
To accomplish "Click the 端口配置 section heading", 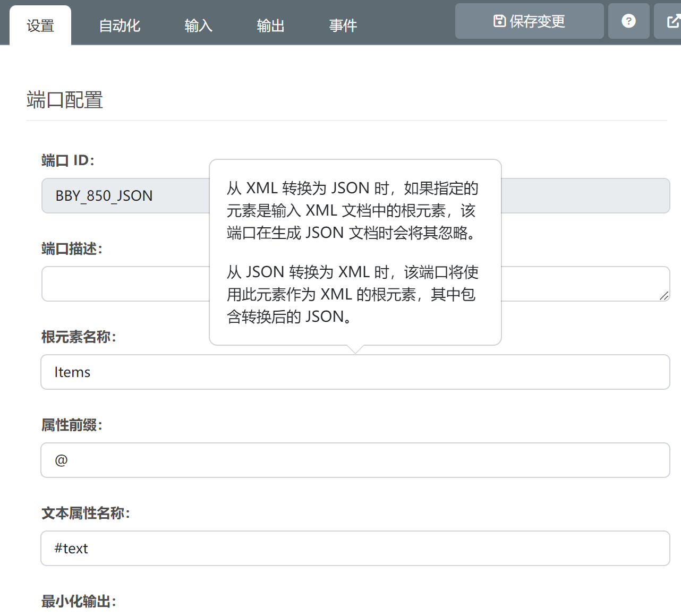I will [65, 100].
